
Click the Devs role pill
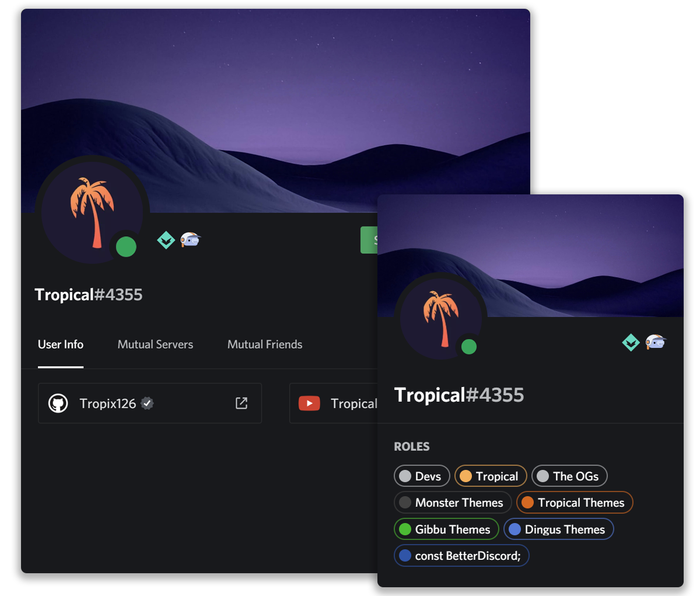(x=422, y=476)
